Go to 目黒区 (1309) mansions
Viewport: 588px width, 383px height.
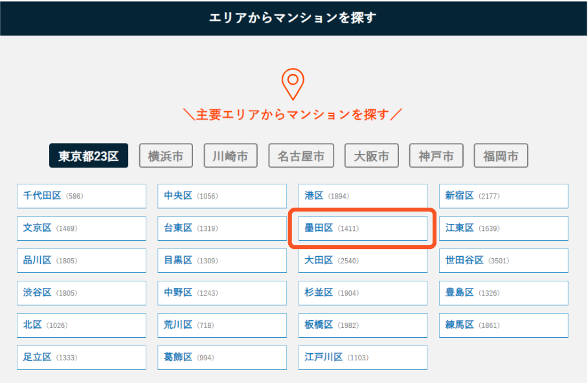pyautogui.click(x=222, y=261)
